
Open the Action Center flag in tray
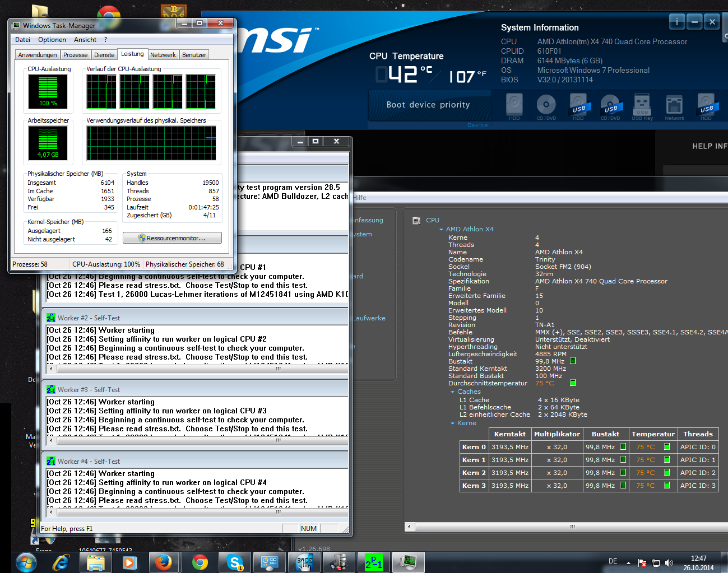642,562
